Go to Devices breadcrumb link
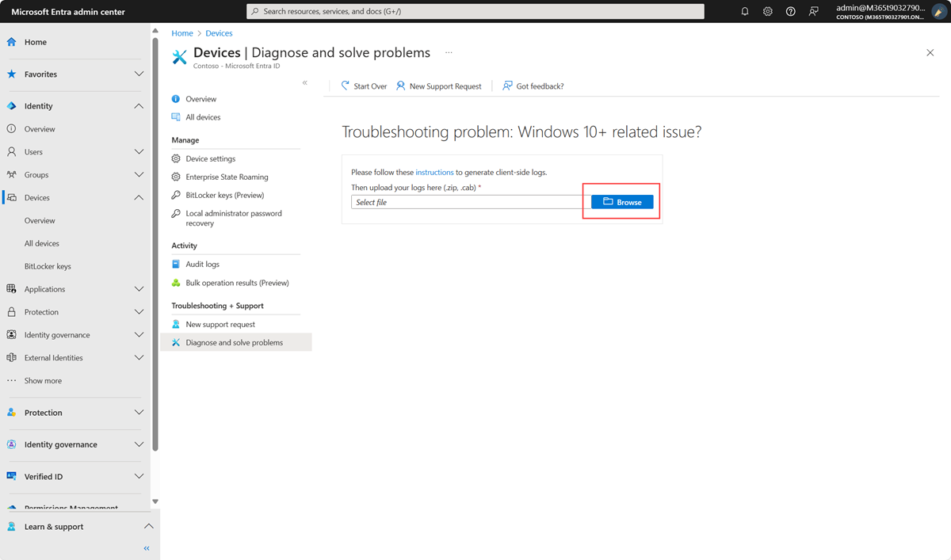 (x=219, y=33)
